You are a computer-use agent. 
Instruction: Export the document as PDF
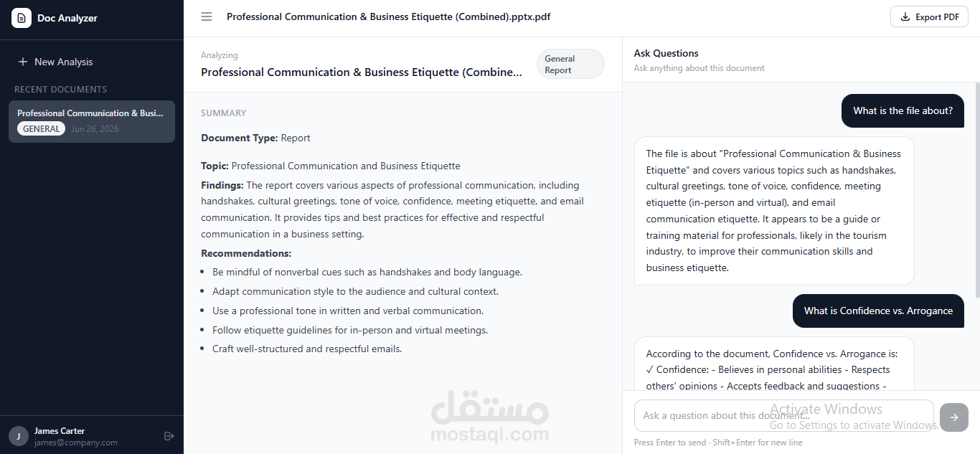[x=929, y=17]
